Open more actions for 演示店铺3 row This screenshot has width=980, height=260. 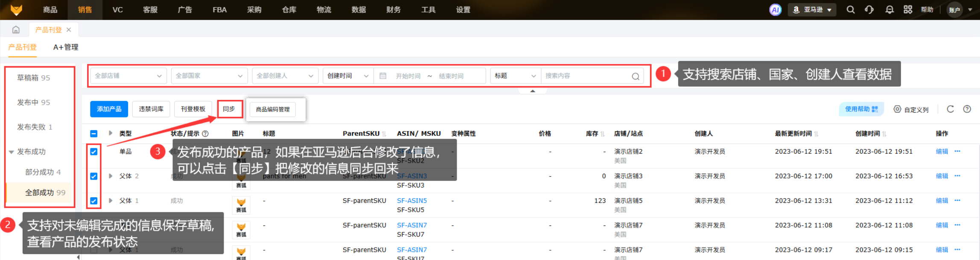pos(957,176)
